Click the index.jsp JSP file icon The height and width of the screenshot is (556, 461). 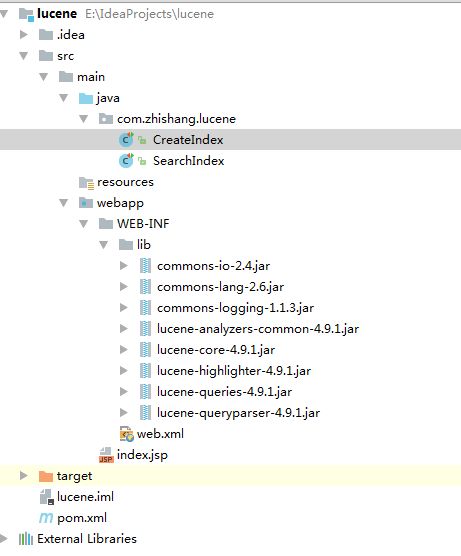[x=106, y=455]
